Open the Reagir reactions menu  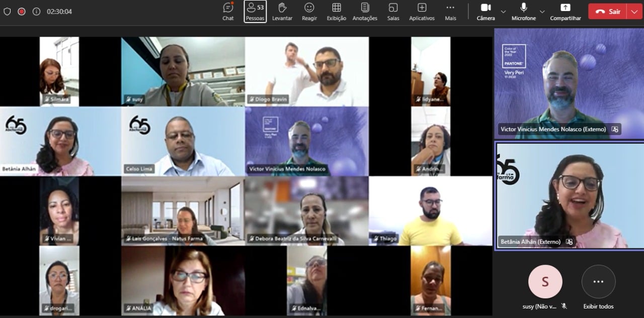(x=309, y=12)
